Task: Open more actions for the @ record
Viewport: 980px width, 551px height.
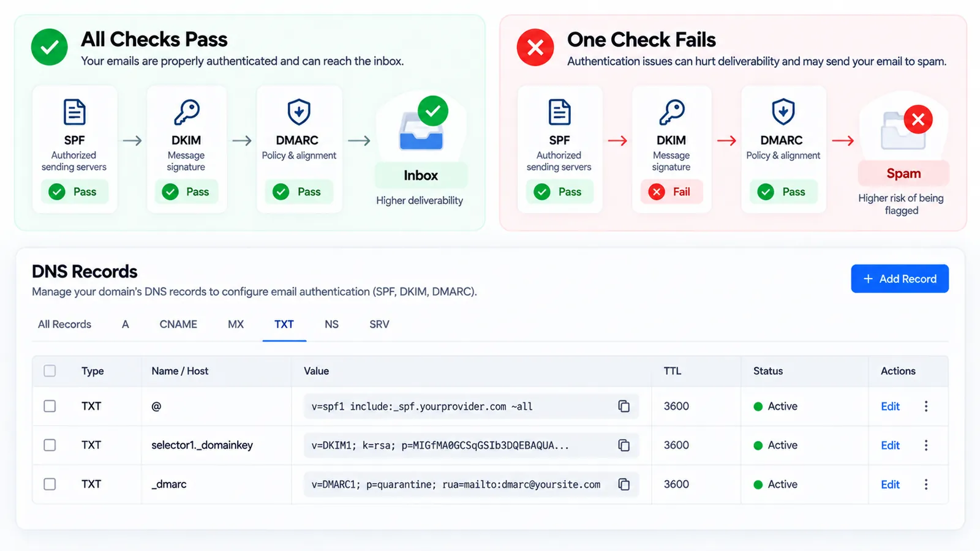Action: tap(926, 407)
